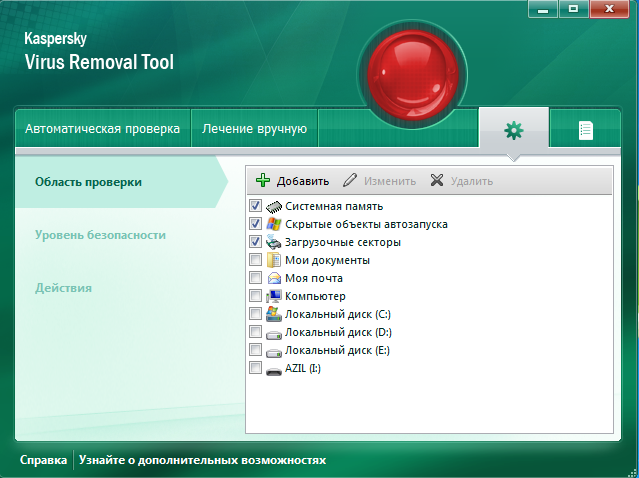Click the disk icon of Загрузочные секторы

coord(273,242)
